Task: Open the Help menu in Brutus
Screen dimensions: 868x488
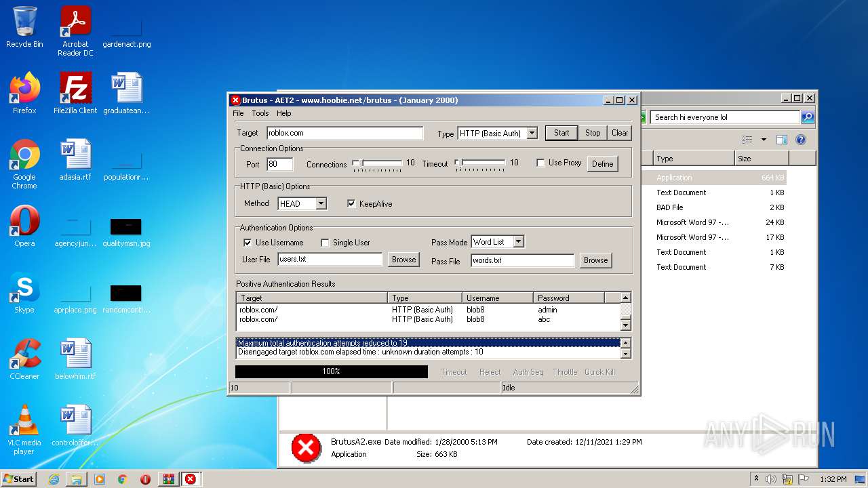Action: (x=284, y=113)
